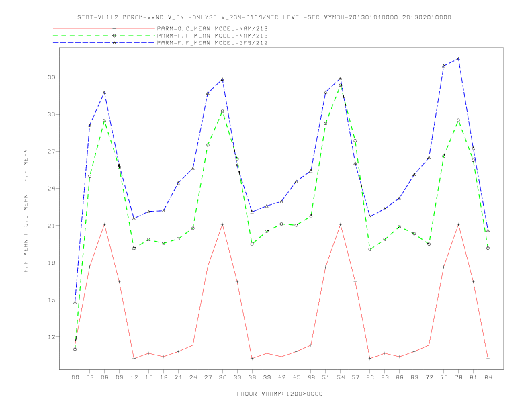This screenshot has width=532, height=411.
Task: Click y-axis tick label 18
Action: pos(52,263)
